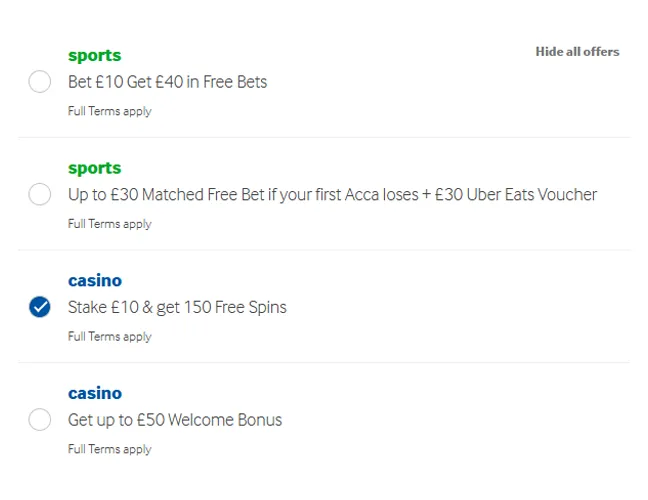Hide all offers

577,52
